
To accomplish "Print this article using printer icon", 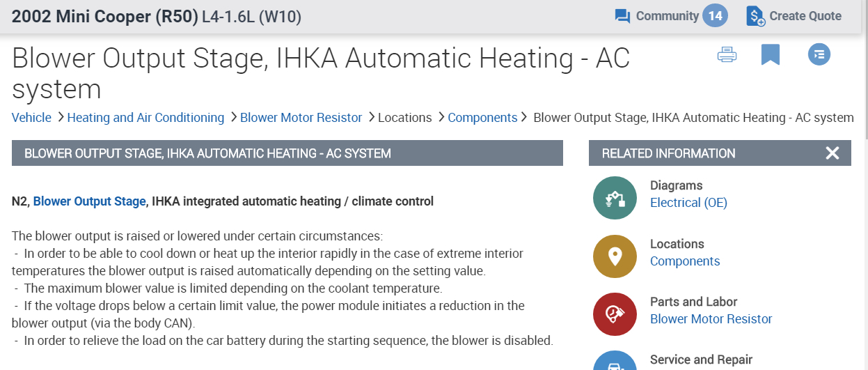I will 727,54.
